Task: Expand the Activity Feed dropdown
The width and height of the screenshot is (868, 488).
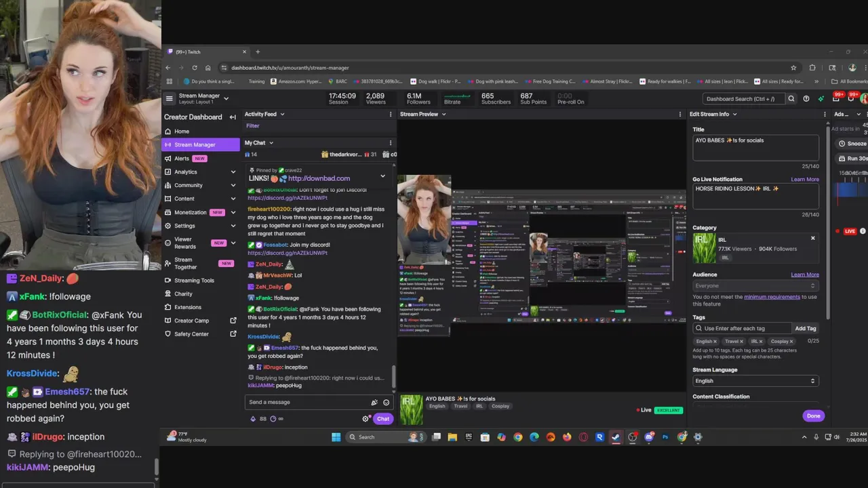Action: pos(282,115)
